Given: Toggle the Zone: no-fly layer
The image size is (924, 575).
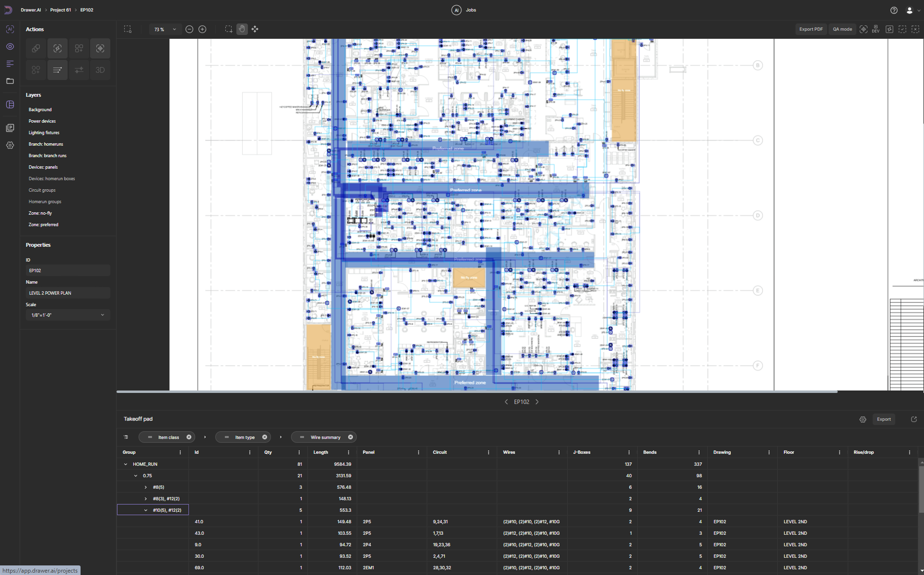Looking at the screenshot, I should tap(40, 213).
